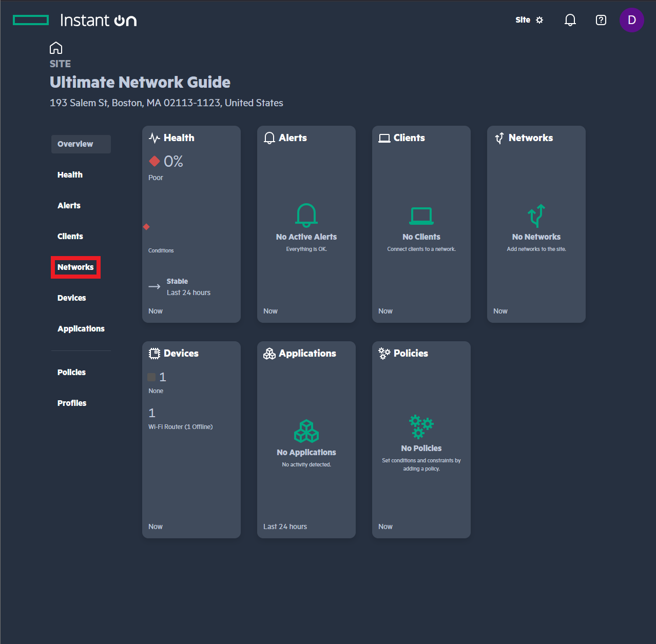Click No Active Alerts text
The width and height of the screenshot is (656, 644).
(306, 237)
